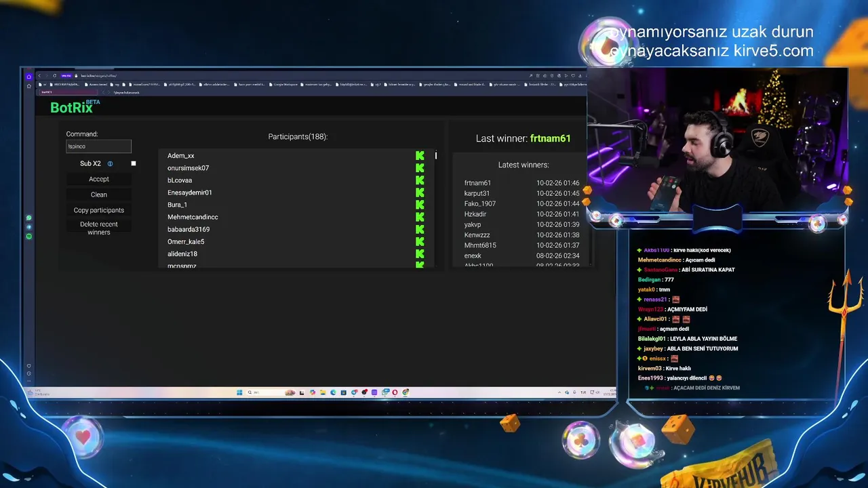Click the BotRix BETA logo
Viewport: 868px width, 488px height.
click(x=75, y=106)
